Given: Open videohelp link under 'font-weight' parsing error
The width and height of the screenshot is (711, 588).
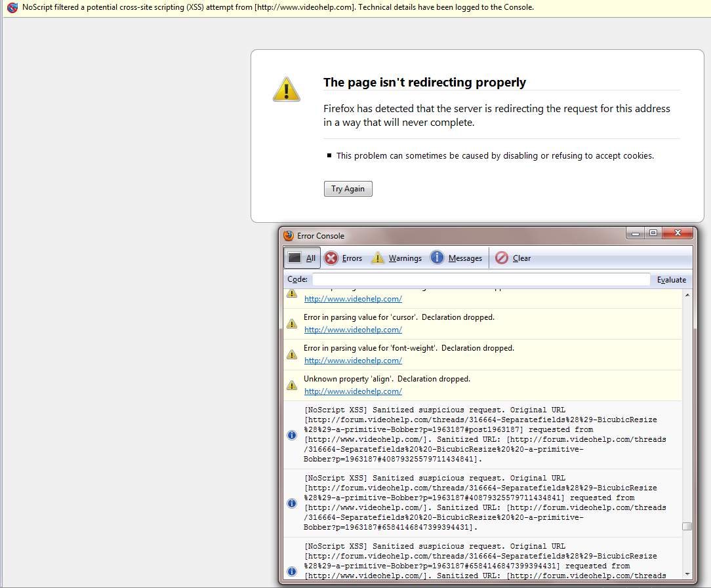Looking at the screenshot, I should 353,361.
